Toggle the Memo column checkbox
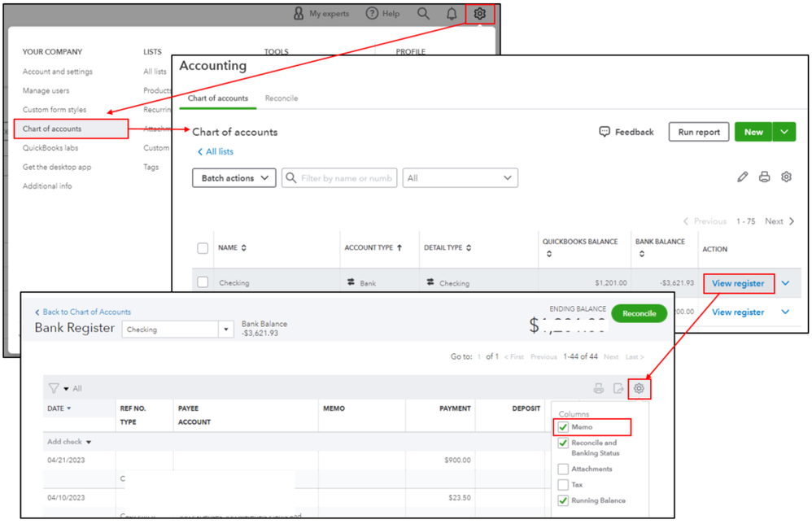 (x=563, y=427)
